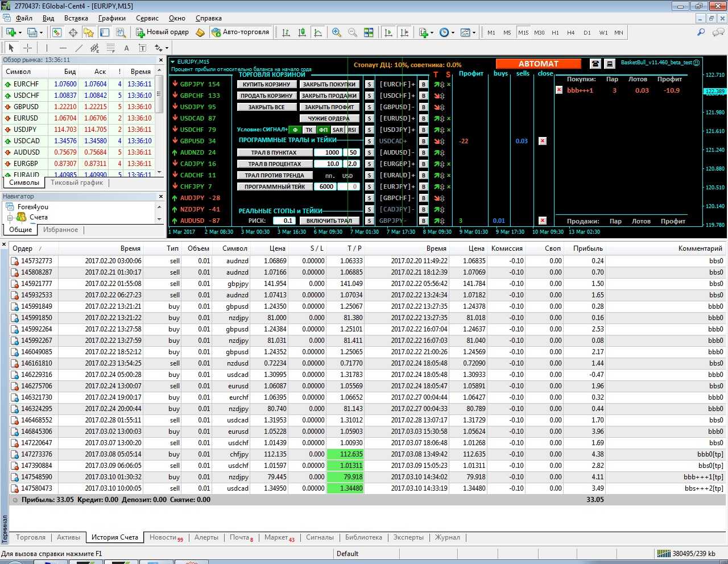Open the Market Watch panel icon

(57, 32)
